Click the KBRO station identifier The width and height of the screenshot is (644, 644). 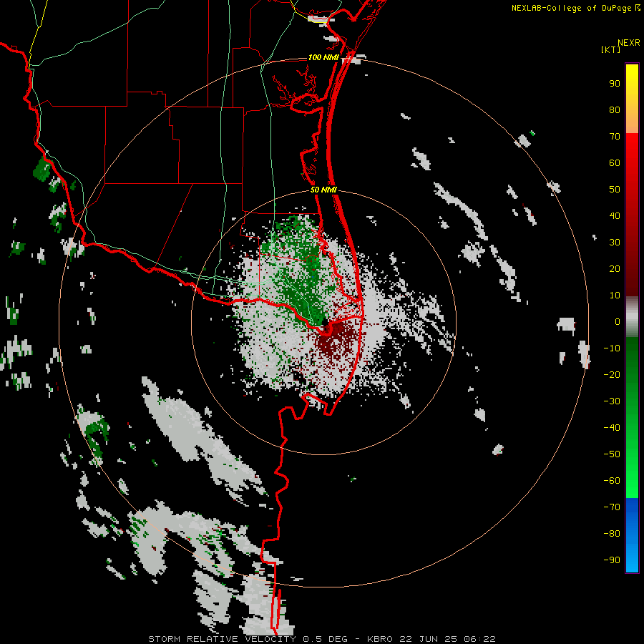click(379, 639)
